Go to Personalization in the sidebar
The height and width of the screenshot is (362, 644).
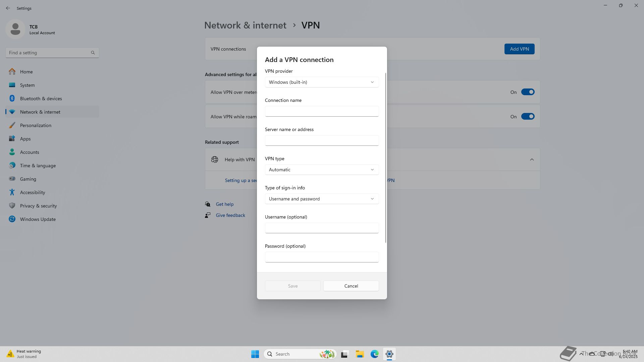point(36,125)
